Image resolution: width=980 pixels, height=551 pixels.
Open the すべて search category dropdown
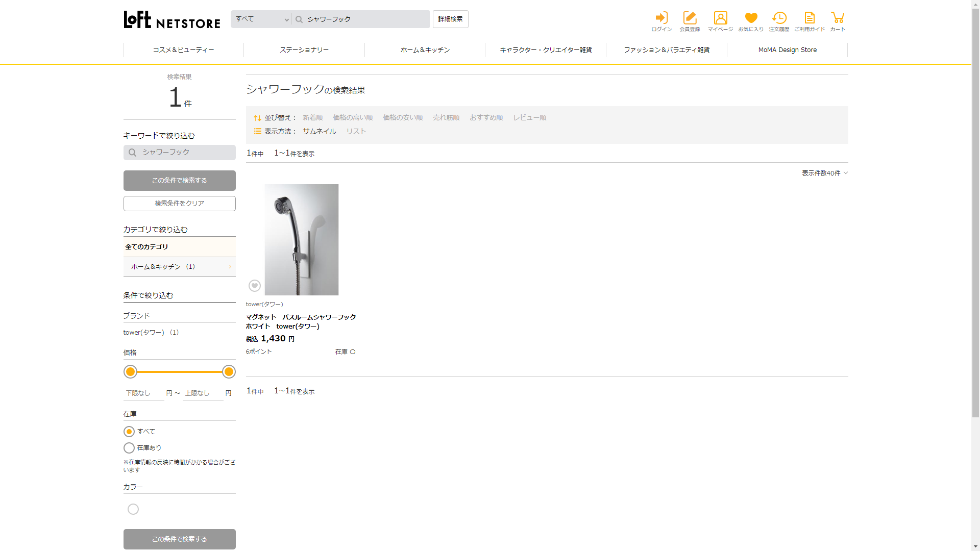(261, 19)
